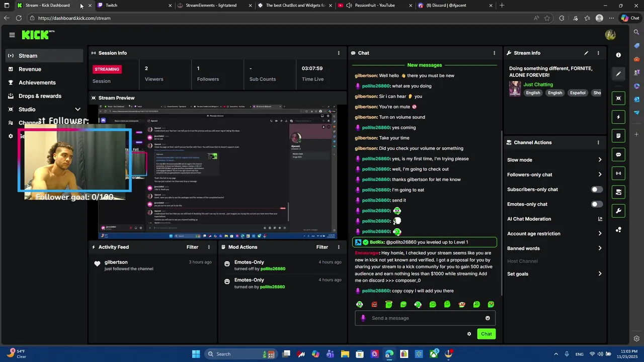Click BotRix level-up message
This screenshot has width=644, height=362.
pyautogui.click(x=425, y=242)
